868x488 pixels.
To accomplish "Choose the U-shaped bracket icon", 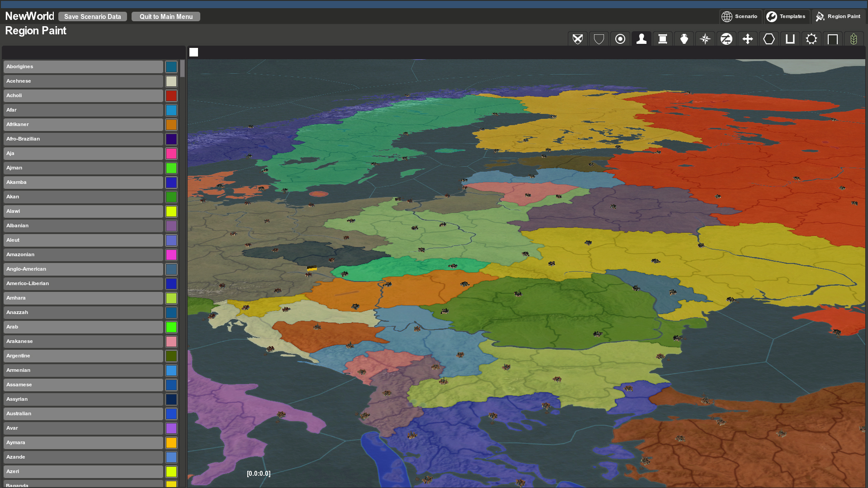I will 790,39.
